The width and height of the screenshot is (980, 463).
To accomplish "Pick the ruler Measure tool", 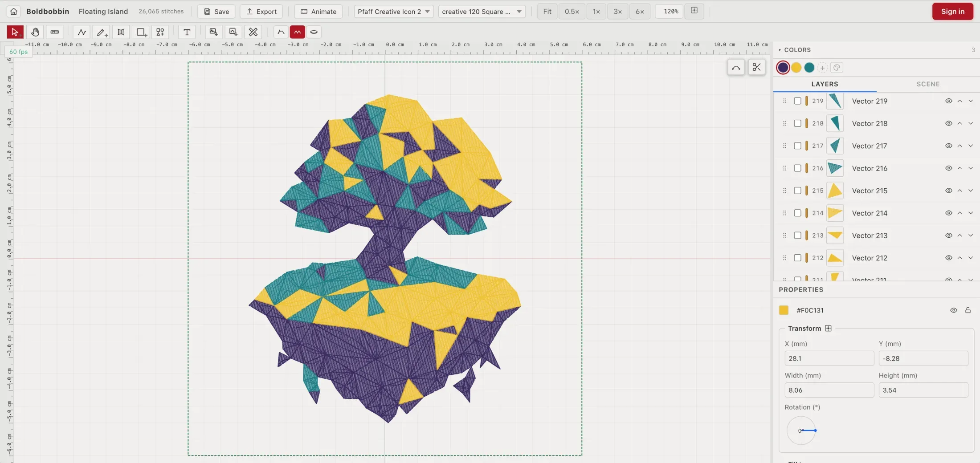I will coord(55,32).
